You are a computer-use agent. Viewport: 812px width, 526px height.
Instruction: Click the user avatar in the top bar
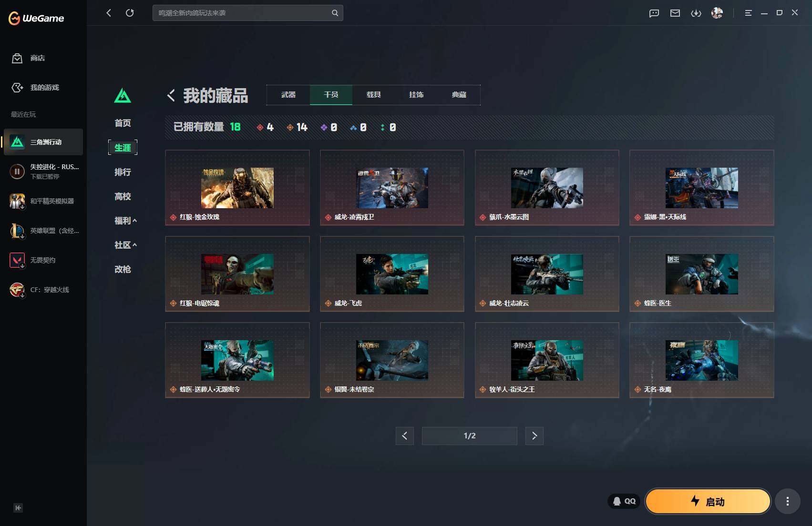(x=717, y=13)
